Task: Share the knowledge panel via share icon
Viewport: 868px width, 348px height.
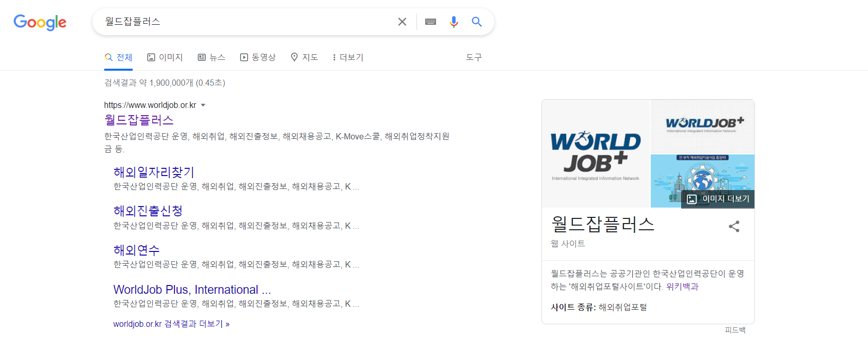Action: (734, 226)
